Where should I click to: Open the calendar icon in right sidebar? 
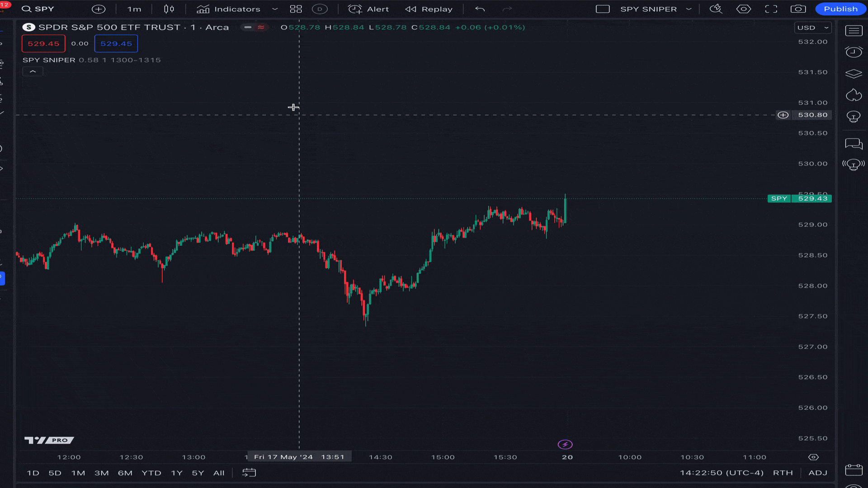[x=854, y=470]
